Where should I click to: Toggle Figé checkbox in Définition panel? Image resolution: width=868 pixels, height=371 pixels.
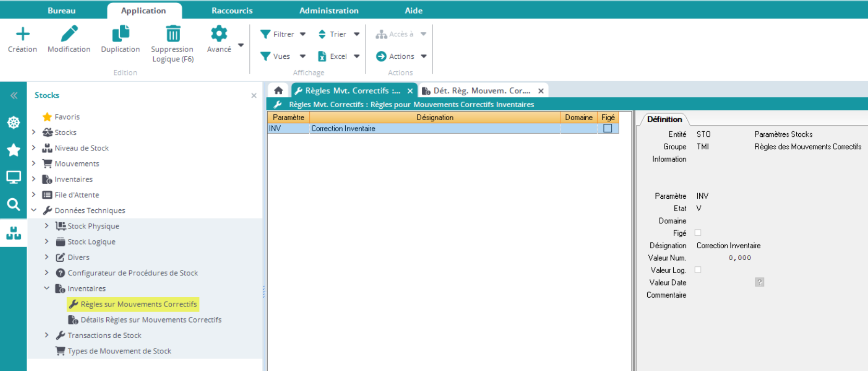pos(698,233)
